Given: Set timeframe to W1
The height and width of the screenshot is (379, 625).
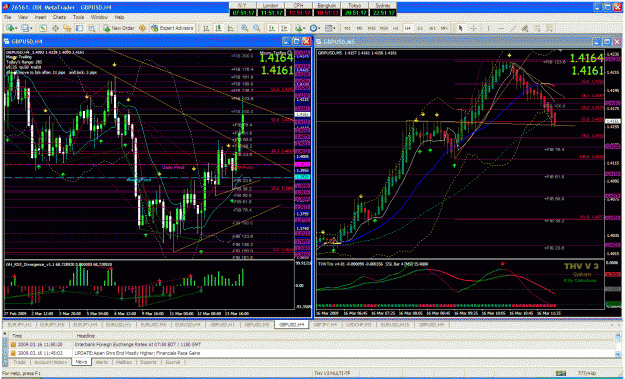Looking at the screenshot, I should 432,28.
